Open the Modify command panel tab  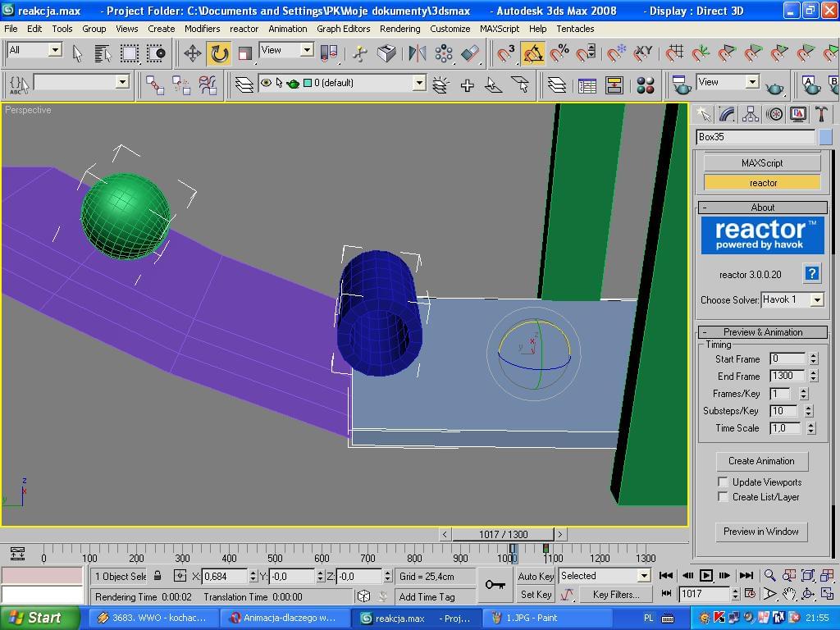pos(727,114)
